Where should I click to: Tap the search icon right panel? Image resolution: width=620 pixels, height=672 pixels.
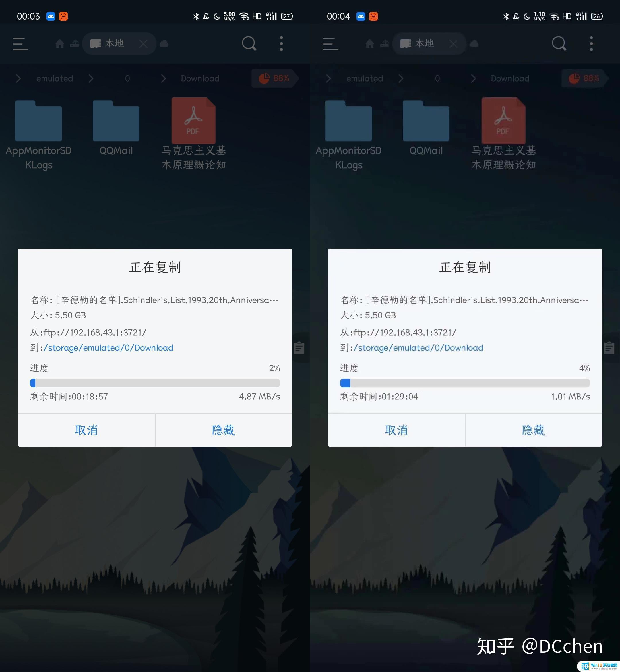coord(559,43)
